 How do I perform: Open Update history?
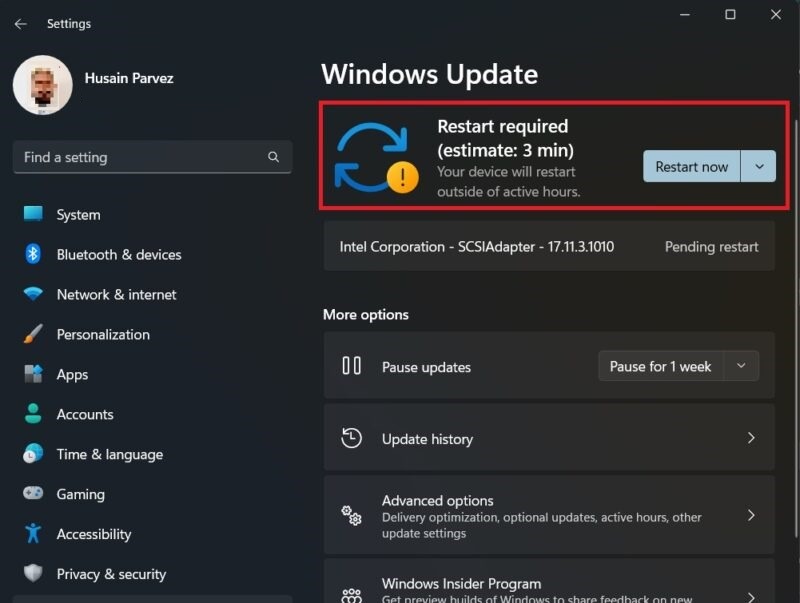(x=550, y=438)
